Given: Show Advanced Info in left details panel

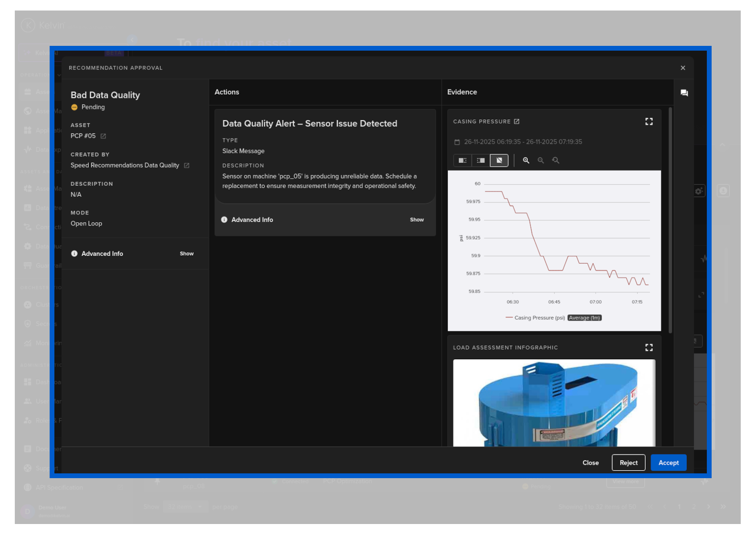Looking at the screenshot, I should click(x=187, y=254).
